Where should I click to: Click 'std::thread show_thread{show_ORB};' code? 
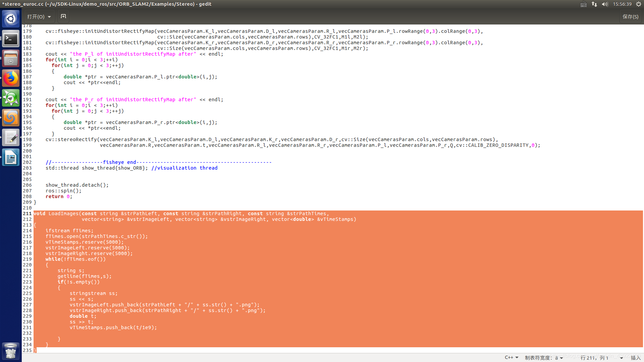tap(97, 168)
